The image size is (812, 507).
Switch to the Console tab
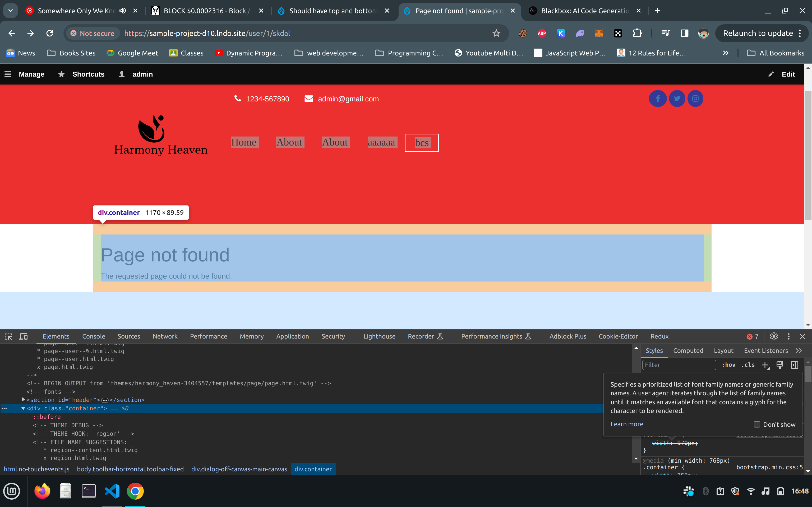coord(94,336)
